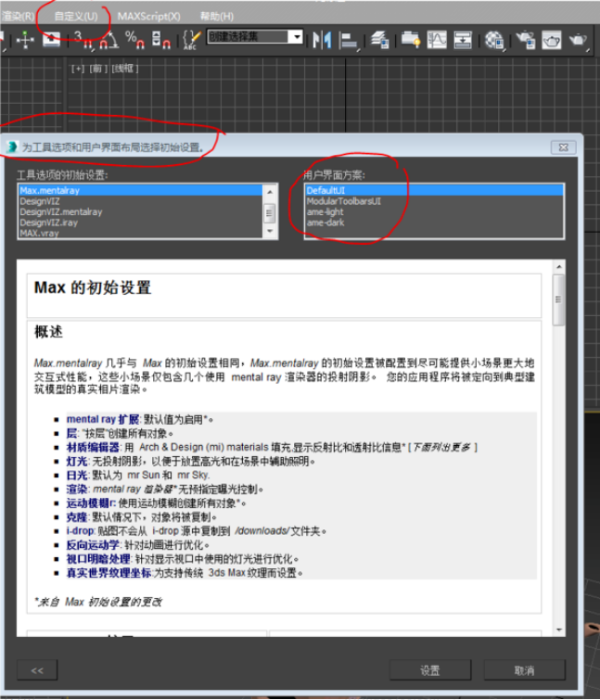
Task: Click the [线框] viewport shading label
Action: [125, 69]
